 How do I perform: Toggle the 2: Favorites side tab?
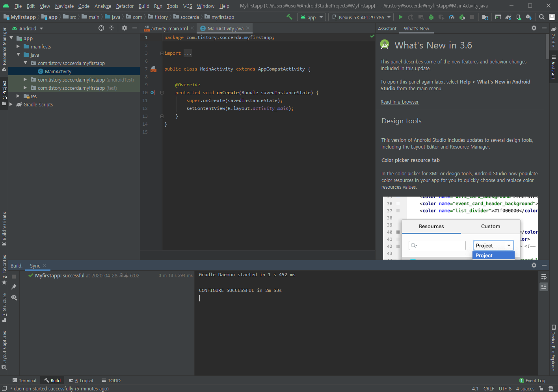coord(4,270)
